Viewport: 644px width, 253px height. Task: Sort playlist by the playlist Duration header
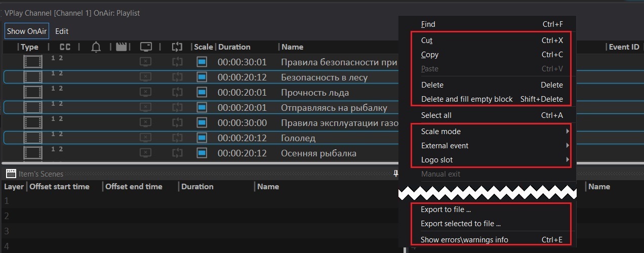pyautogui.click(x=234, y=47)
